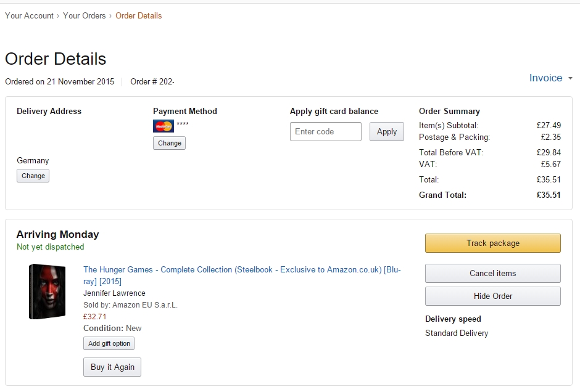
Task: Open the Hunger Games steelbook product thumbnail
Action: coord(48,292)
